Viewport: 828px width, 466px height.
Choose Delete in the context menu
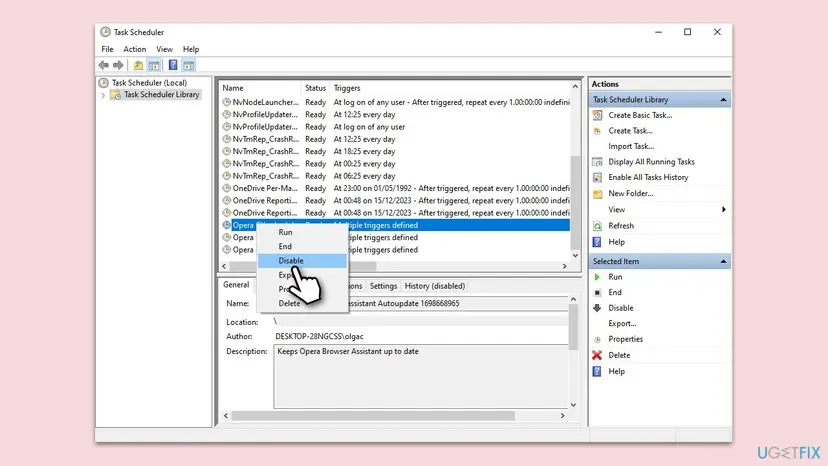tap(302, 303)
